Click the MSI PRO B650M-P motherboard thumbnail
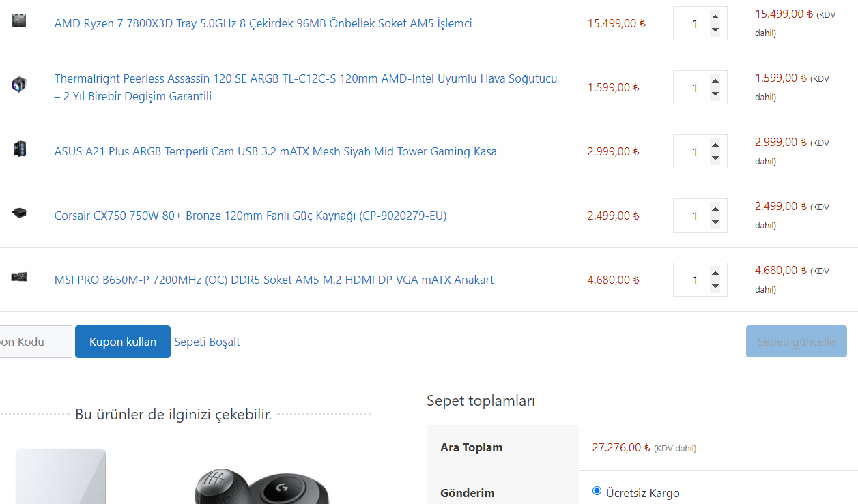The width and height of the screenshot is (858, 504). (x=19, y=277)
